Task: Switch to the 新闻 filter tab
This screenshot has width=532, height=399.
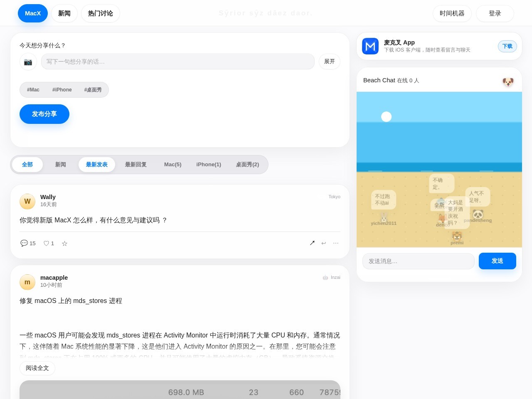Action: [x=61, y=165]
